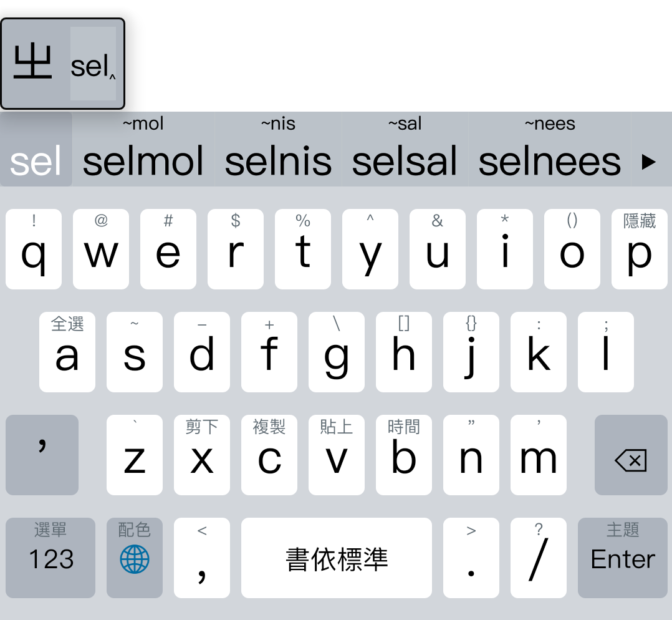672x620 pixels.
Task: Tap the slash key
Action: [x=539, y=557]
